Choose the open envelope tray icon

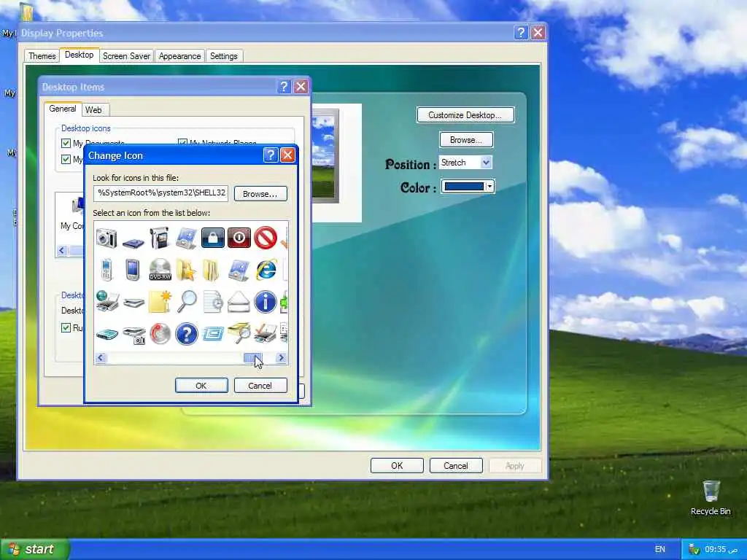click(239, 301)
